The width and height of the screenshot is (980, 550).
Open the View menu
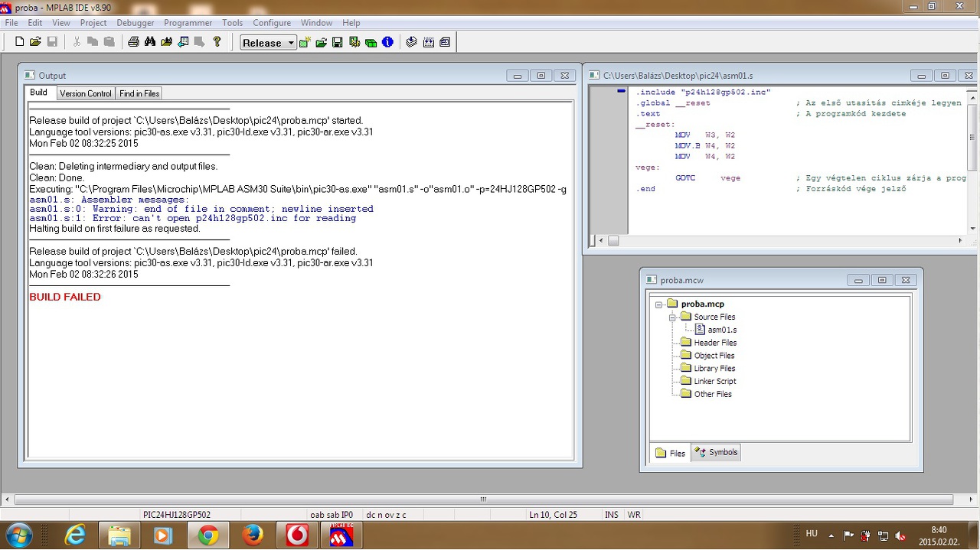pyautogui.click(x=61, y=23)
